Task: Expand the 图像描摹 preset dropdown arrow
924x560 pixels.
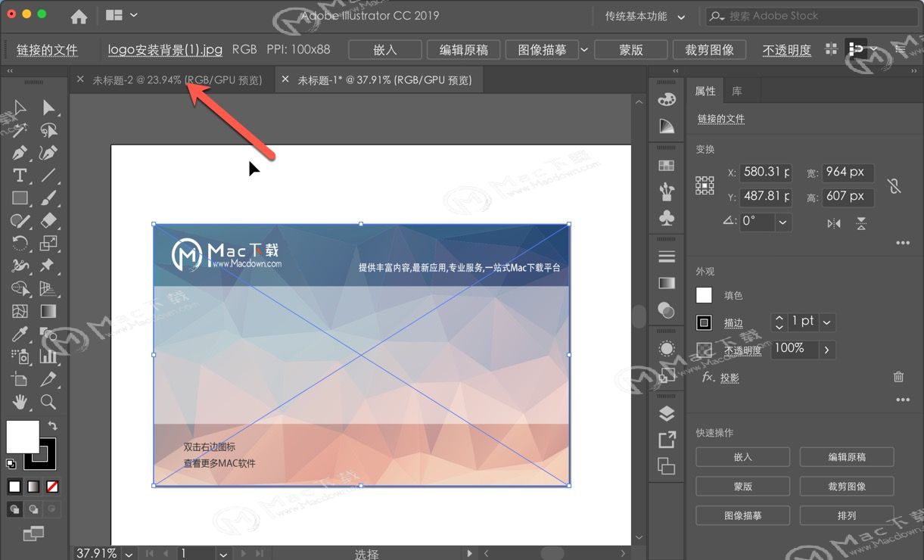Action: pyautogui.click(x=584, y=50)
